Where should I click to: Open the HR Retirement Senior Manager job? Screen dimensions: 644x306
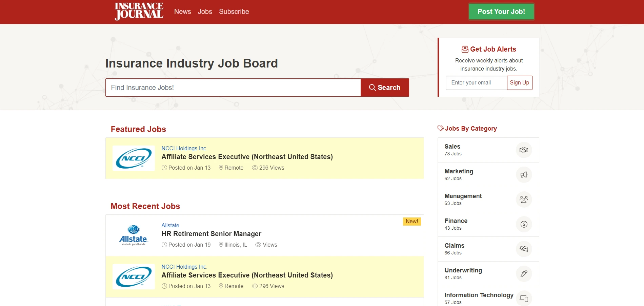point(212,234)
